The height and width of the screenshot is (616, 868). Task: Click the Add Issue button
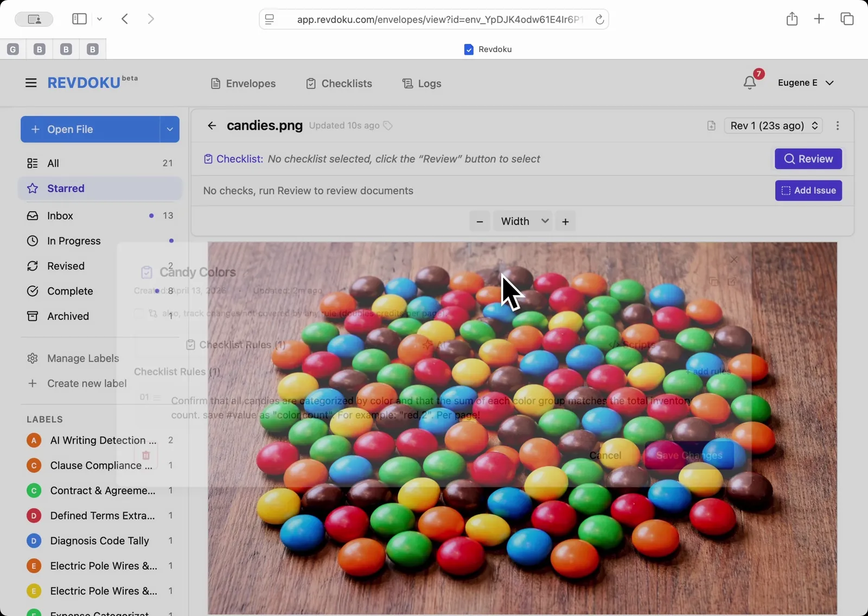tap(808, 190)
